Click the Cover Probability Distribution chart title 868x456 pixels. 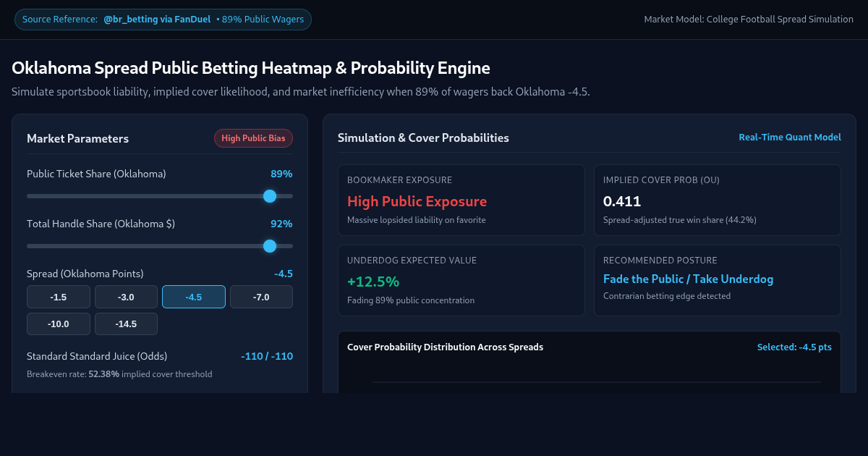click(x=445, y=347)
